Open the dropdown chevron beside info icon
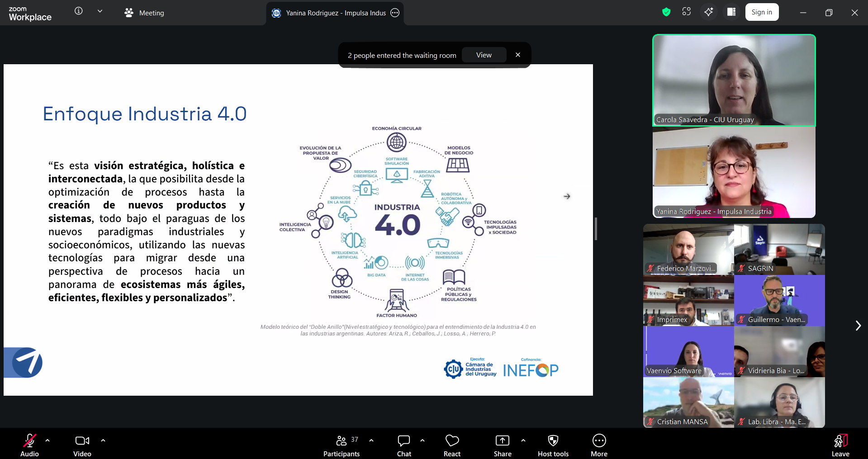This screenshot has width=868, height=459. (100, 11)
